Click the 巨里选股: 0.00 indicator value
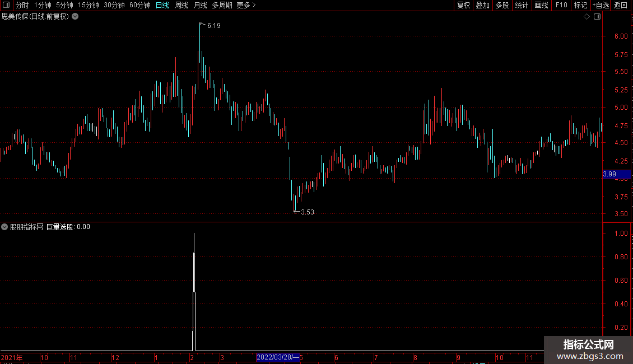 pyautogui.click(x=68, y=227)
